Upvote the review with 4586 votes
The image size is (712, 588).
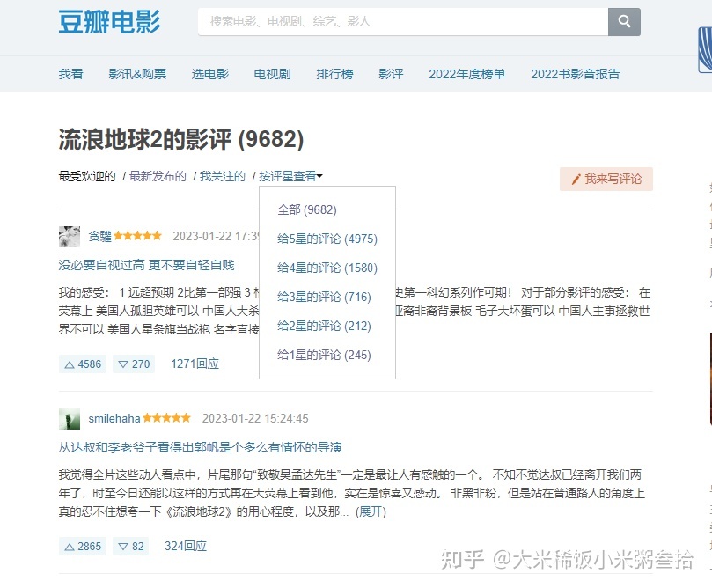click(x=83, y=364)
